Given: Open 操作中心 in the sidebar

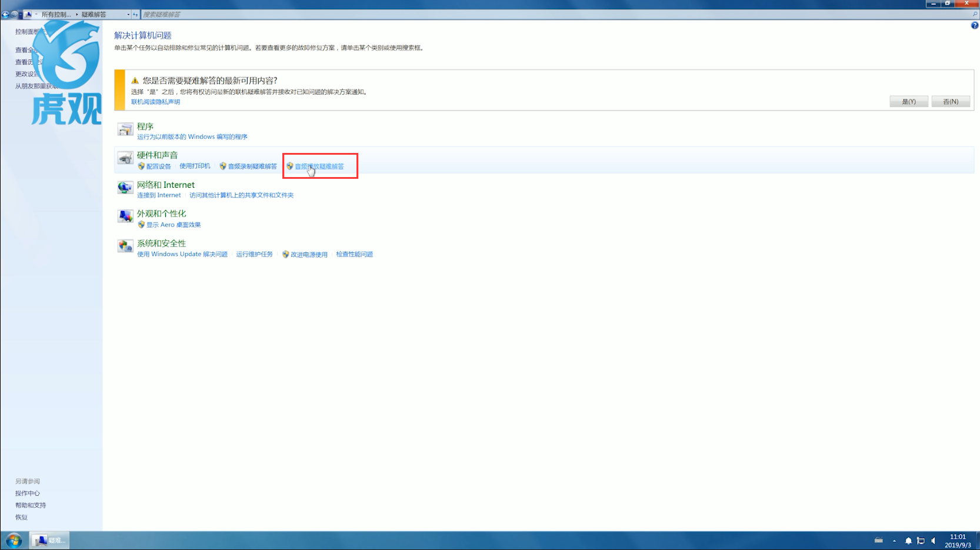Looking at the screenshot, I should coord(28,493).
